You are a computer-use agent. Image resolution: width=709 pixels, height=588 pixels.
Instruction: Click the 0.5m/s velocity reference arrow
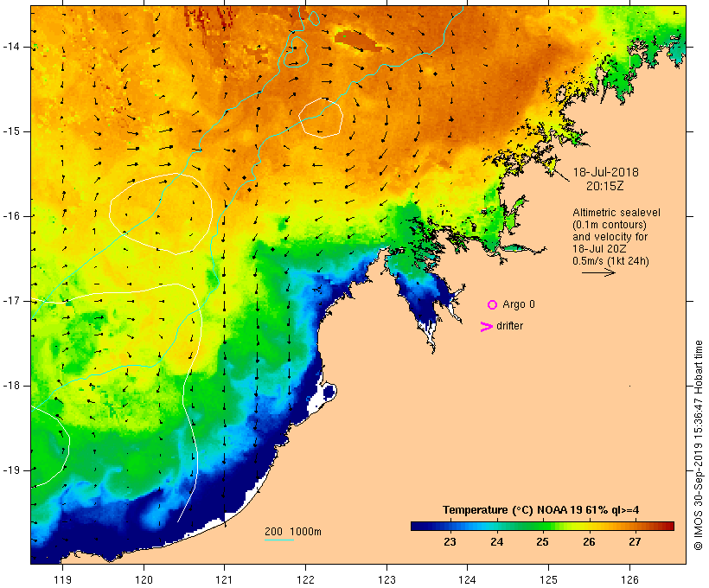coord(598,272)
